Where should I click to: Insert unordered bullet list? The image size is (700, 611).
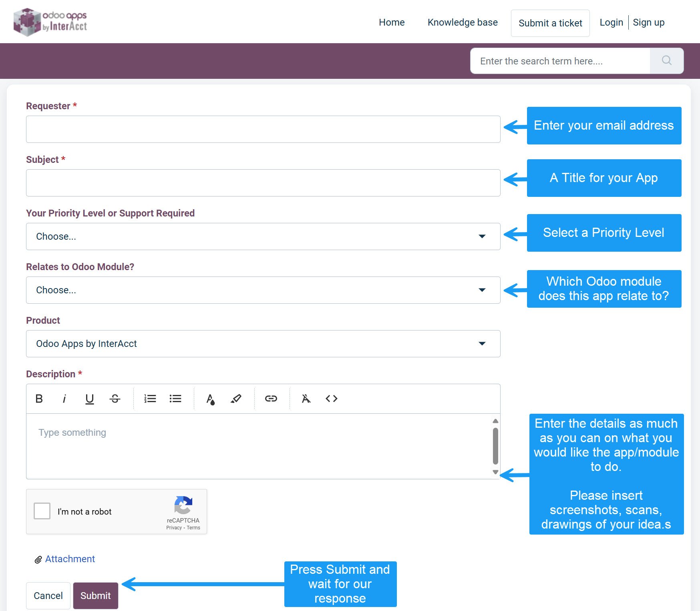pos(175,399)
